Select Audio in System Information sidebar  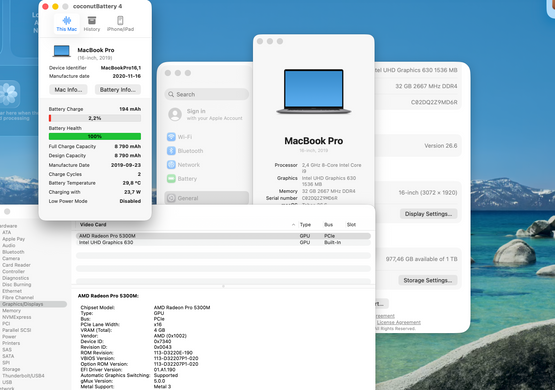pyautogui.click(x=8, y=246)
